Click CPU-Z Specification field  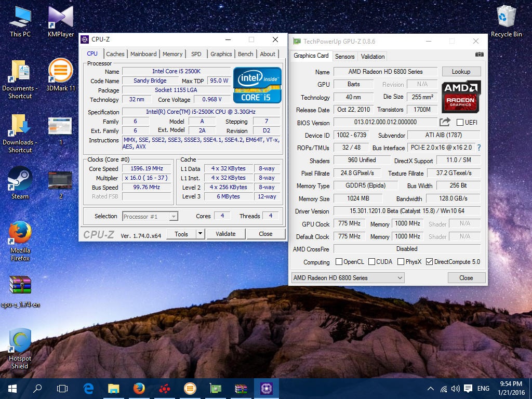pyautogui.click(x=201, y=112)
